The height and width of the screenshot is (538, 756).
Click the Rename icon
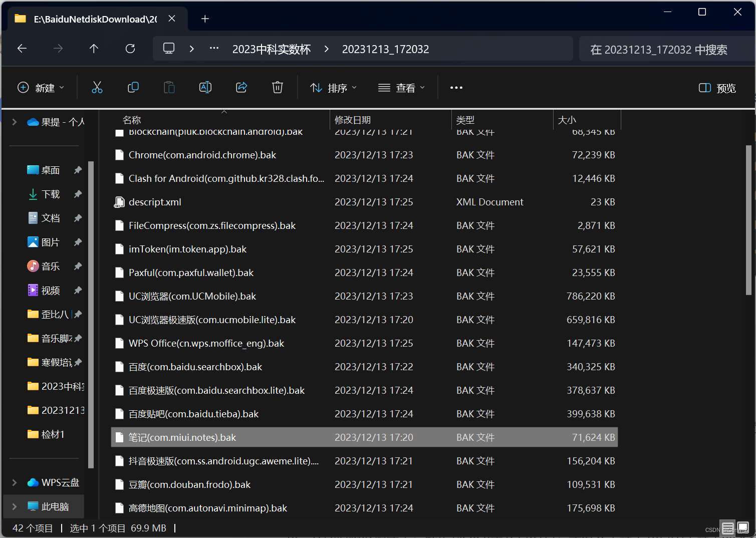(205, 88)
